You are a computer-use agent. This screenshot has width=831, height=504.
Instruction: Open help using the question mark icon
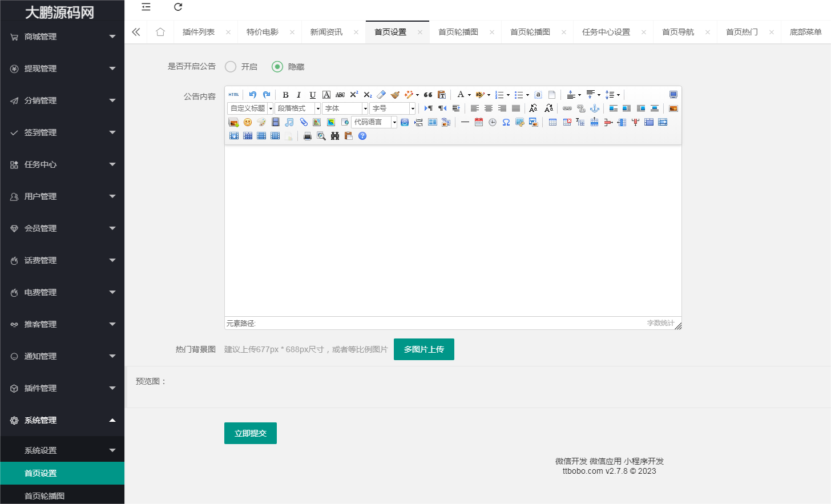(362, 136)
